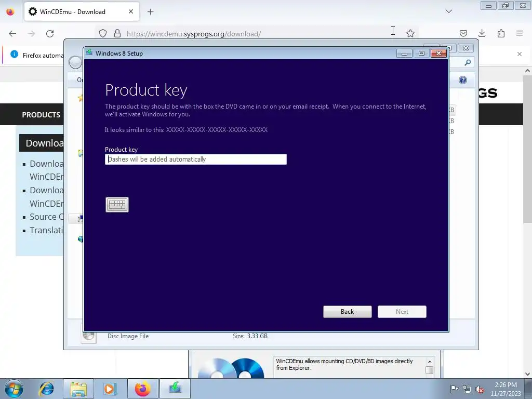Screen dimensions: 532x399
Task: Reload the WinCDEmu download page
Action: [50, 34]
